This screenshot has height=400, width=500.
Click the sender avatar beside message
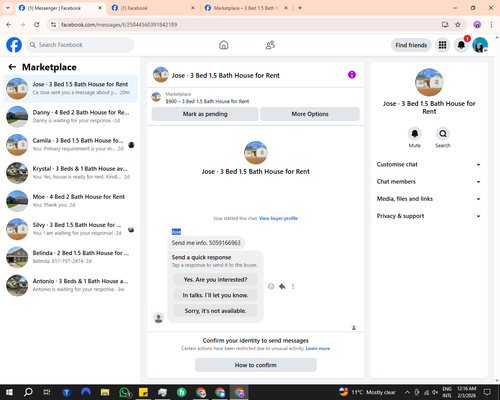pos(159,318)
